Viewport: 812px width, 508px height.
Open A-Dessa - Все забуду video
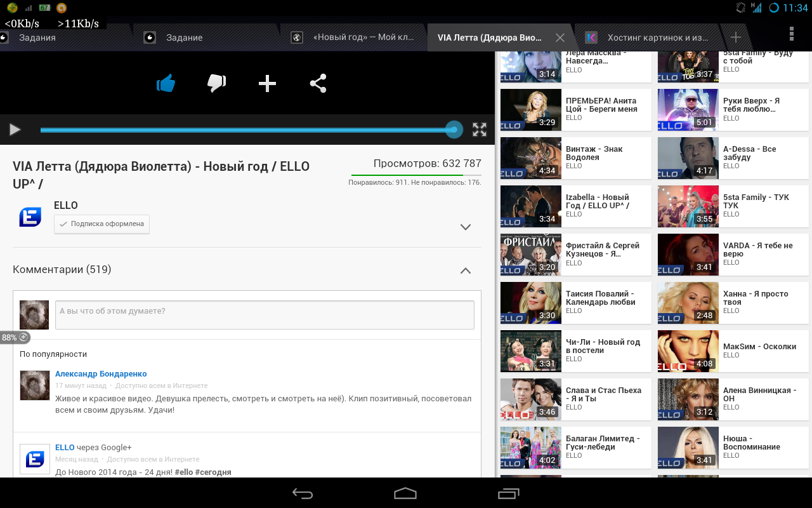733,157
